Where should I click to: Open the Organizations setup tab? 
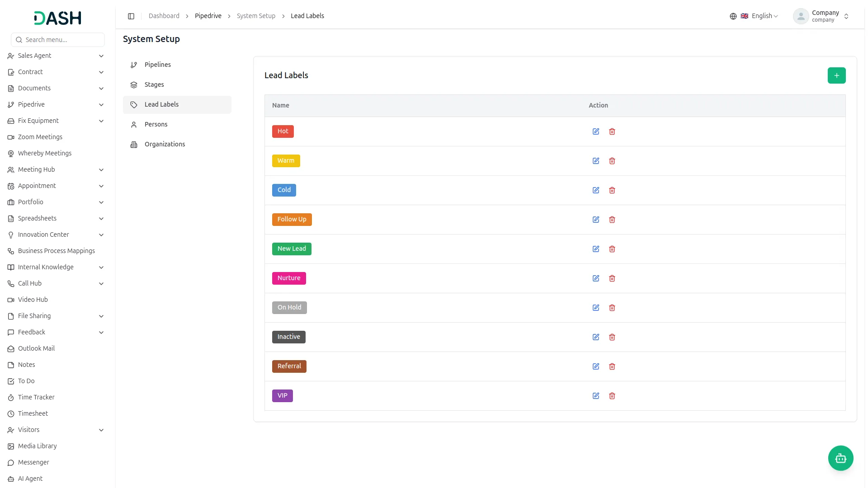177,144
